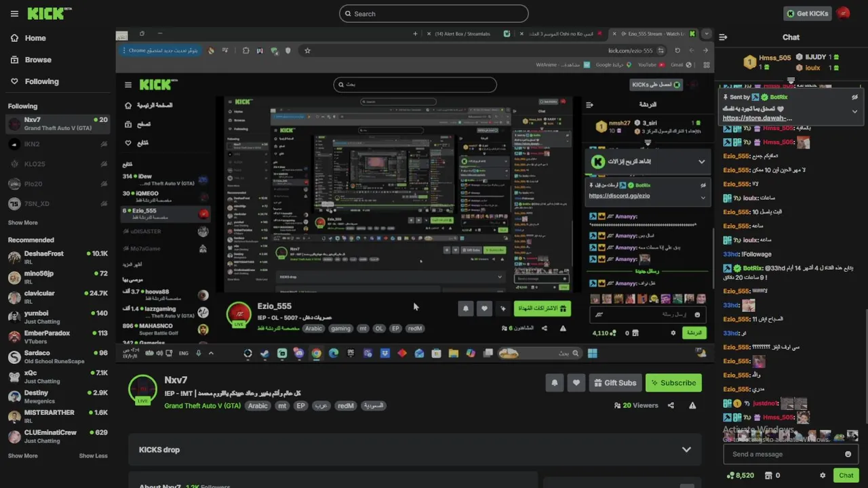The image size is (868, 488).
Task: Show more recommended channels
Action: 22,455
